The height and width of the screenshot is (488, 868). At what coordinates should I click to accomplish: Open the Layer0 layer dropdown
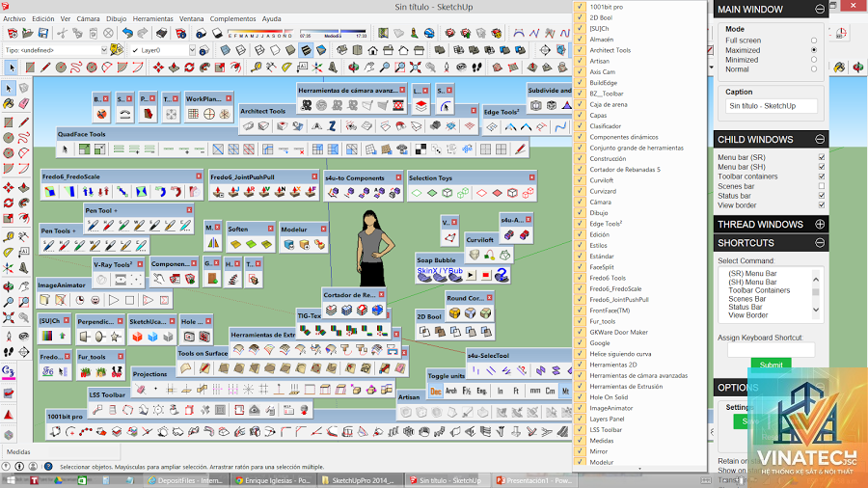coord(192,50)
